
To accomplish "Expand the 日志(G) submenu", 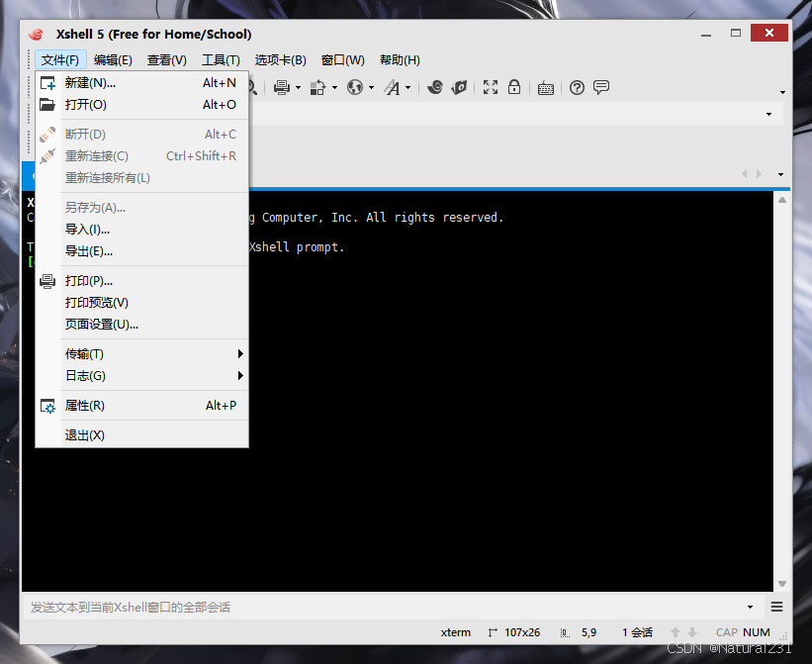I will 240,375.
